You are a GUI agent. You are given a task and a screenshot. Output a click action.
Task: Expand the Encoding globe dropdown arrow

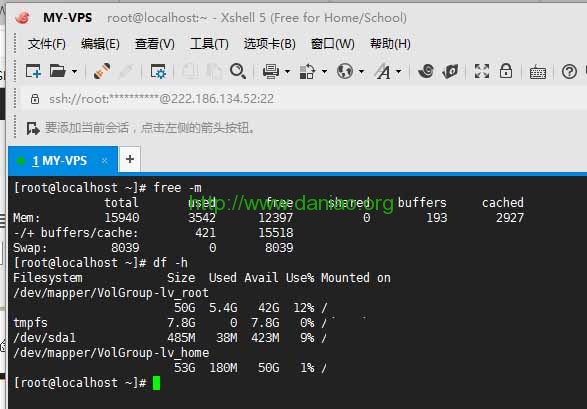[x=361, y=71]
